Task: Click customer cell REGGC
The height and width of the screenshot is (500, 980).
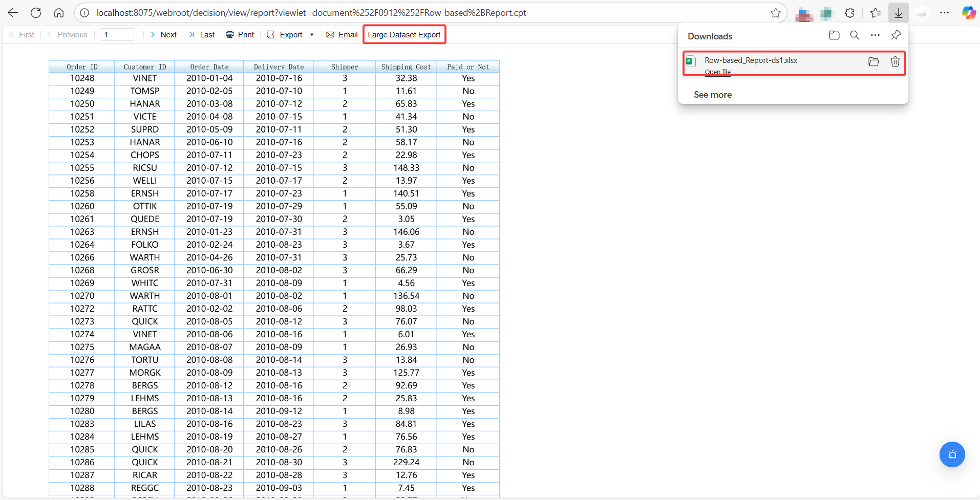Action: click(x=145, y=488)
